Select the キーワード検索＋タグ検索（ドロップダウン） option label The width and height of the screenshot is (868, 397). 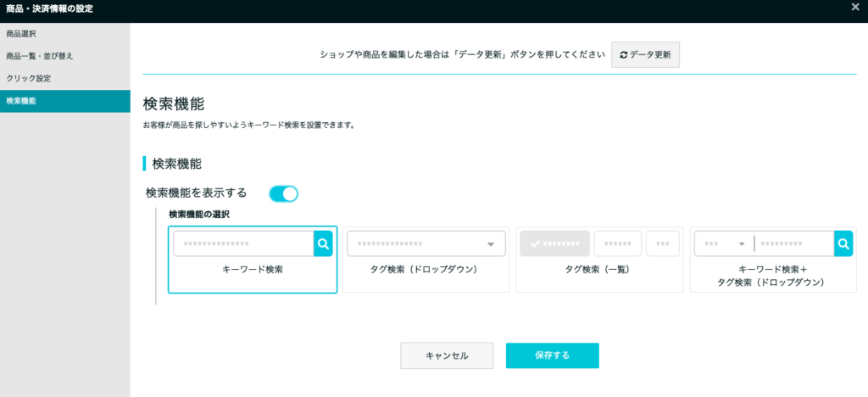coord(773,275)
